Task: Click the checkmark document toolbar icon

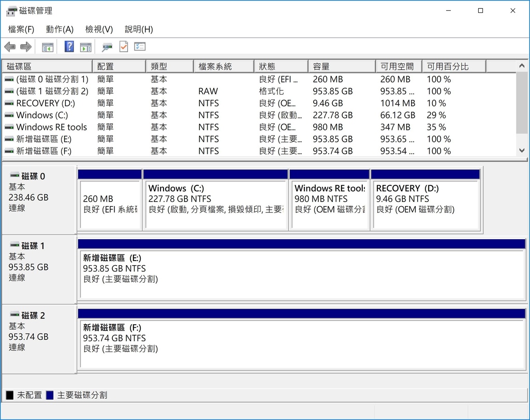Action: point(124,47)
